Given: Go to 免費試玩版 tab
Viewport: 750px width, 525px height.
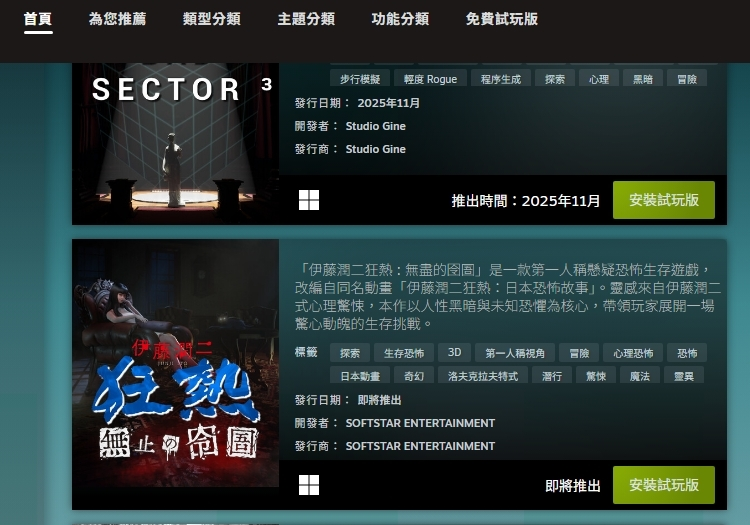Looking at the screenshot, I should pos(502,19).
